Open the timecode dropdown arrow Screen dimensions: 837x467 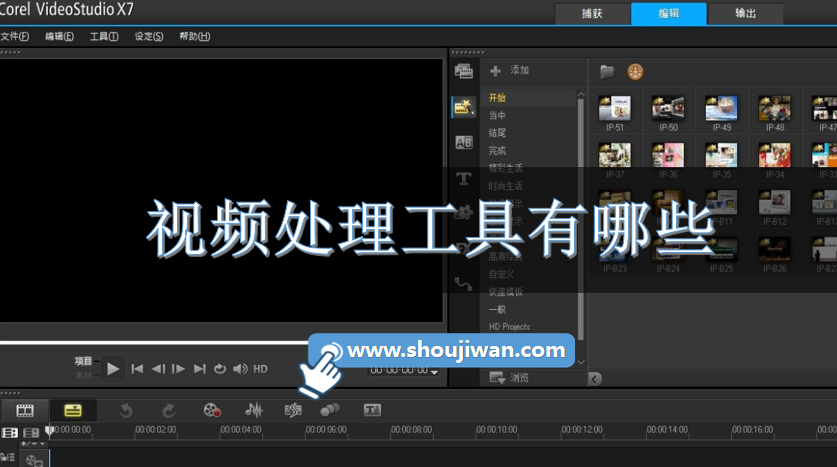(x=435, y=372)
